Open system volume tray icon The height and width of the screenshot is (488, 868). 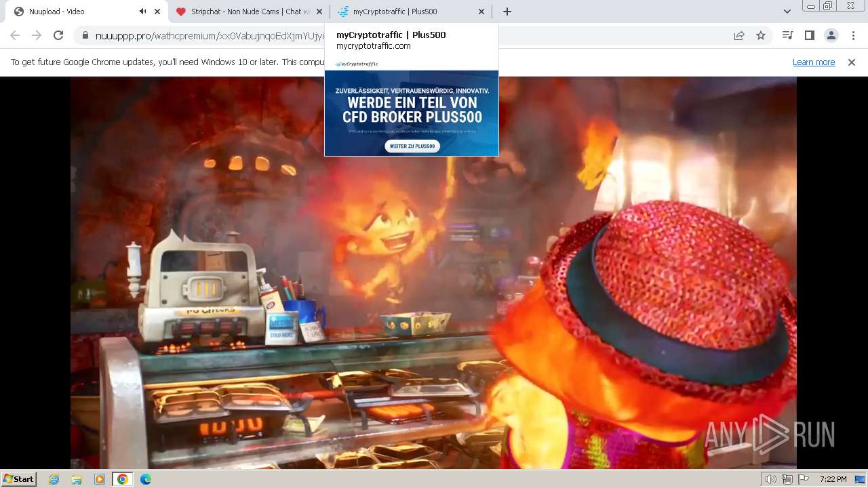coord(771,479)
